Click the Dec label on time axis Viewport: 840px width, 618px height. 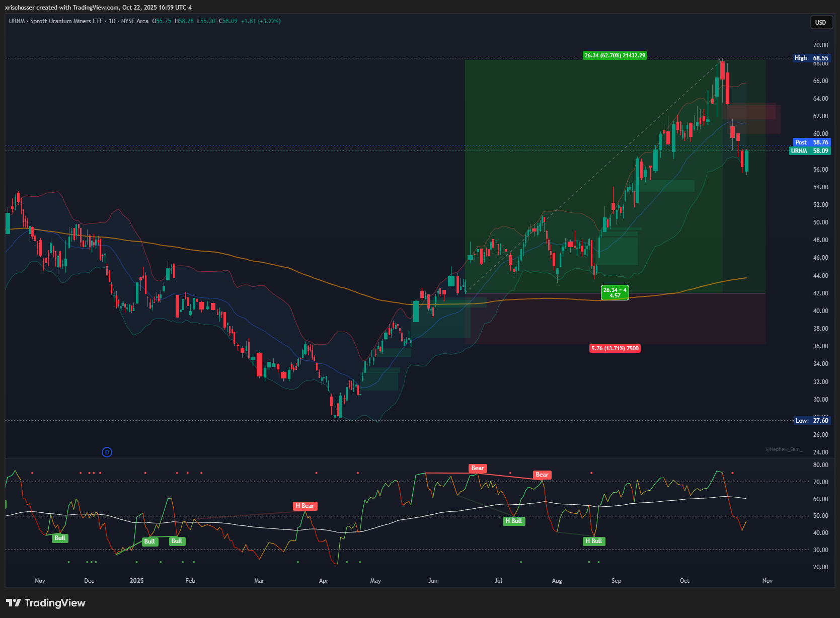[89, 581]
